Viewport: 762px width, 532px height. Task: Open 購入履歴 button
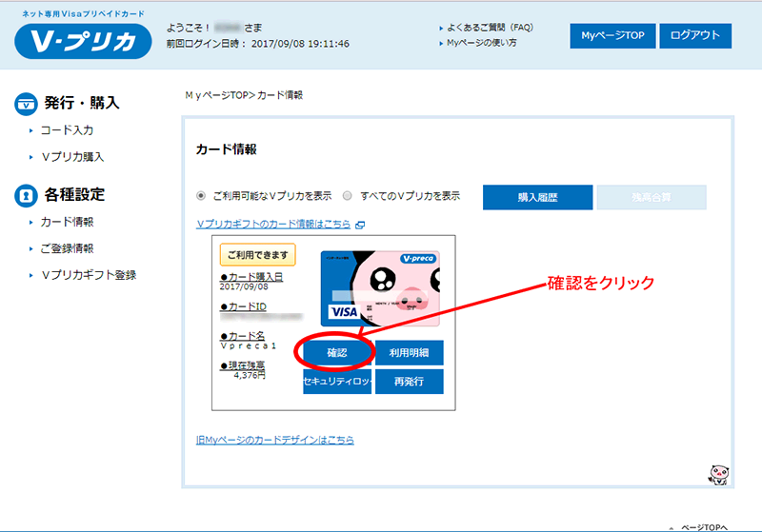(537, 197)
